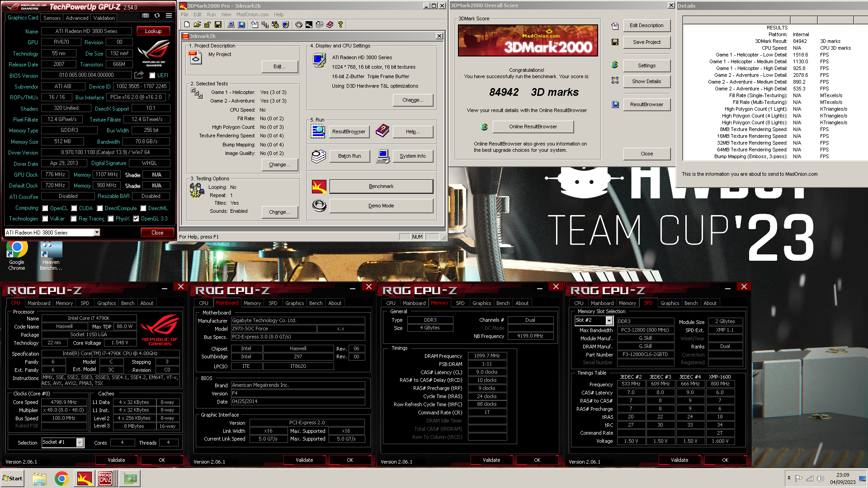Click Save Project button
Viewport: 868px width, 488px height.
646,42
